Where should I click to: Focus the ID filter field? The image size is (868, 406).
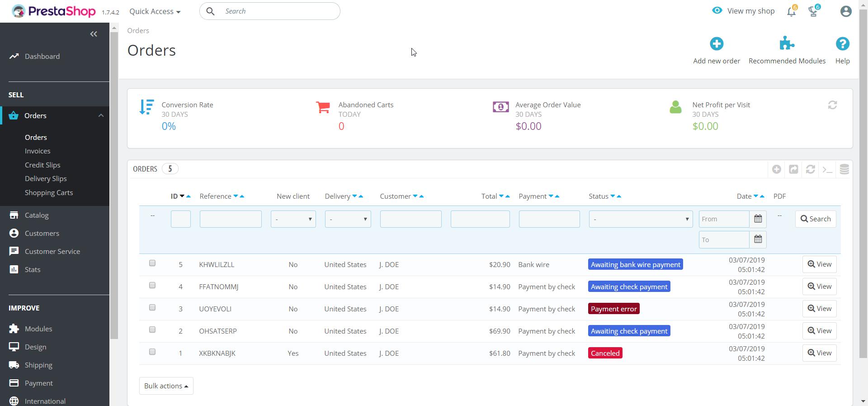pyautogui.click(x=181, y=219)
